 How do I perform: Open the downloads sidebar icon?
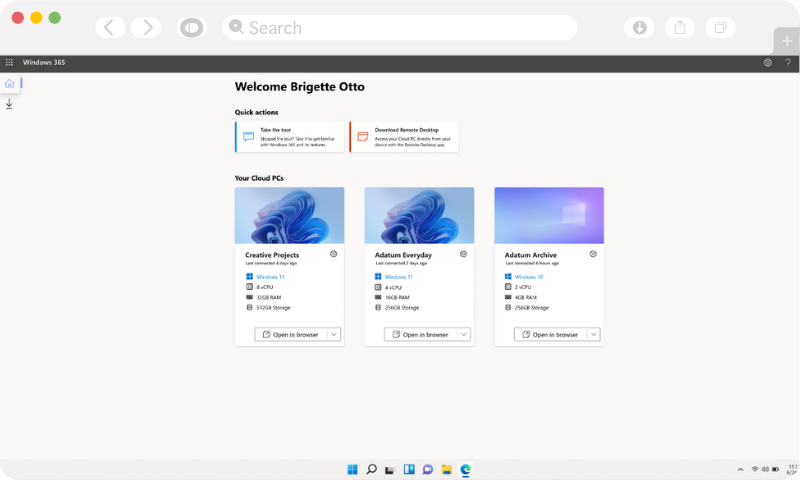9,104
